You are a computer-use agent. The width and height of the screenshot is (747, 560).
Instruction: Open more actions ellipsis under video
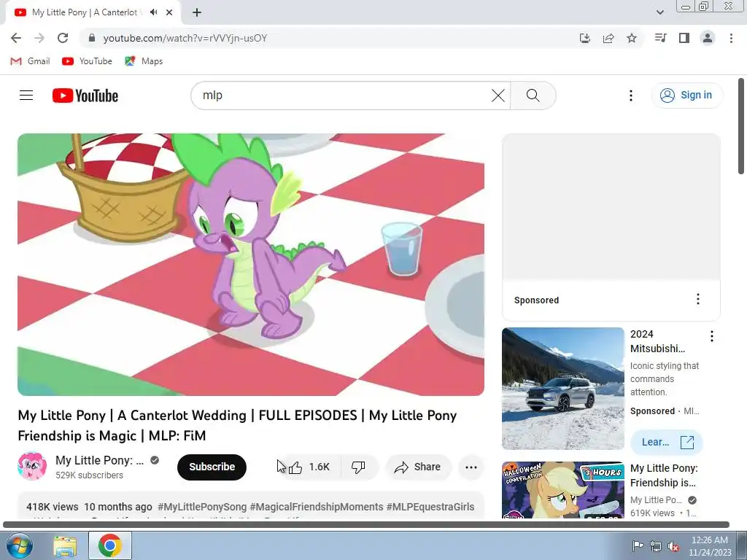[471, 467]
